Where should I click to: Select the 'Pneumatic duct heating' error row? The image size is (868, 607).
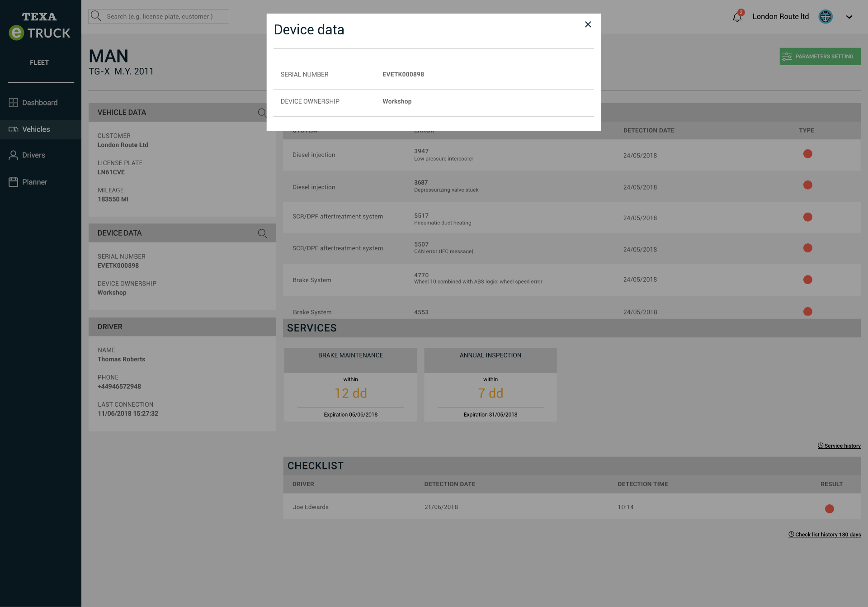pos(571,218)
